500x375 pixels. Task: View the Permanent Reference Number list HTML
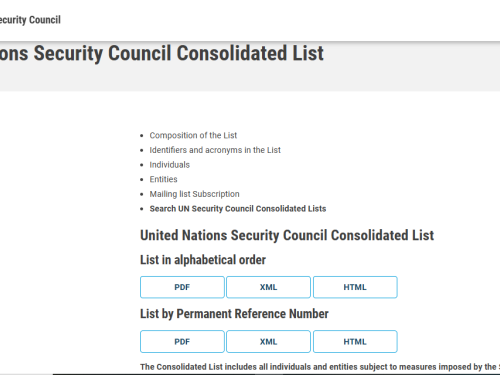point(355,341)
